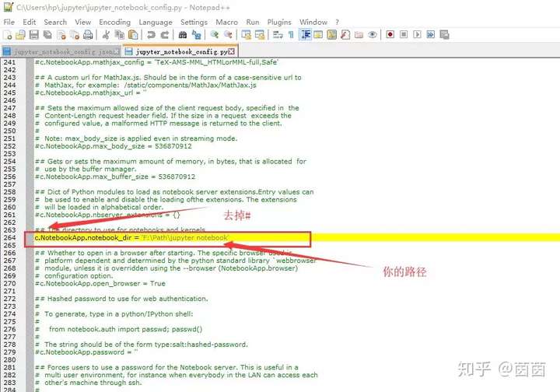This screenshot has width=560, height=392.
Task: Open Find with the binoculars icon
Action: 183,35
